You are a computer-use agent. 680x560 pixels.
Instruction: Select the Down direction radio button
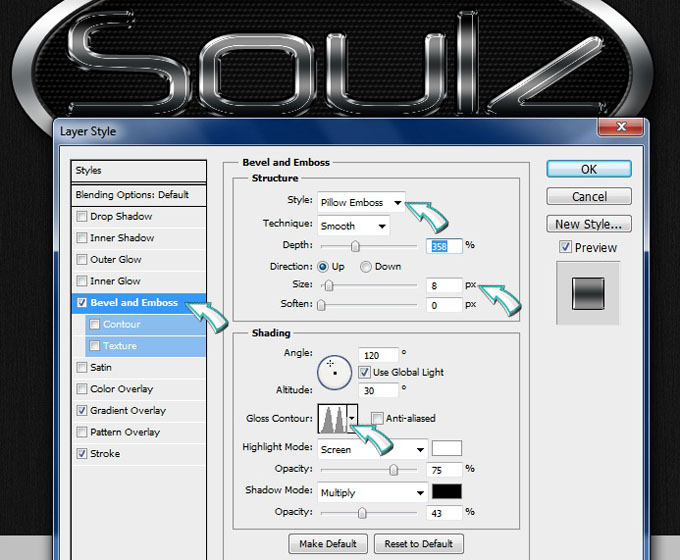[366, 267]
